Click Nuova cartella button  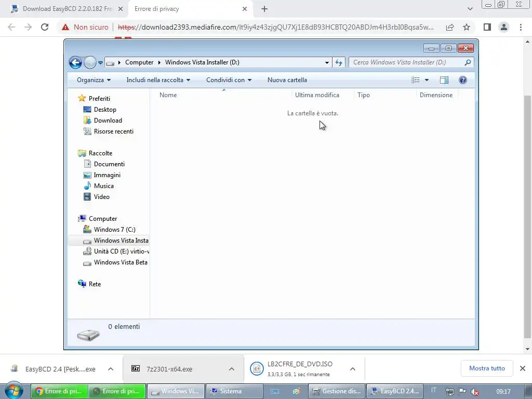[287, 80]
